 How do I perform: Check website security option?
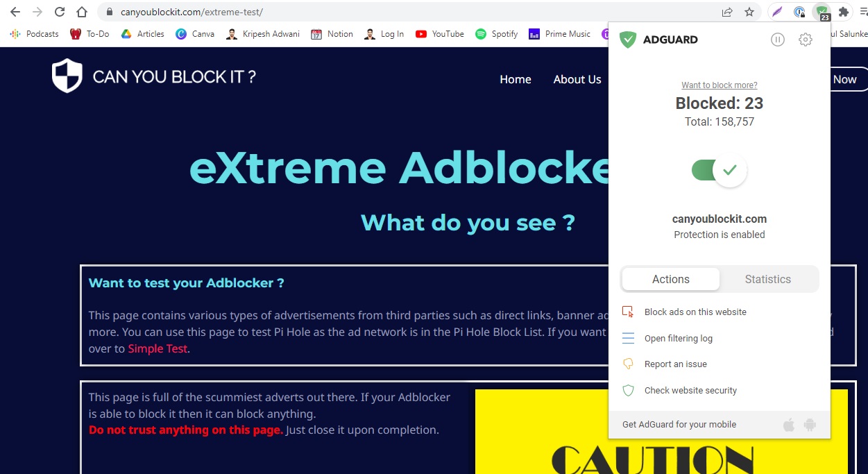tap(690, 391)
